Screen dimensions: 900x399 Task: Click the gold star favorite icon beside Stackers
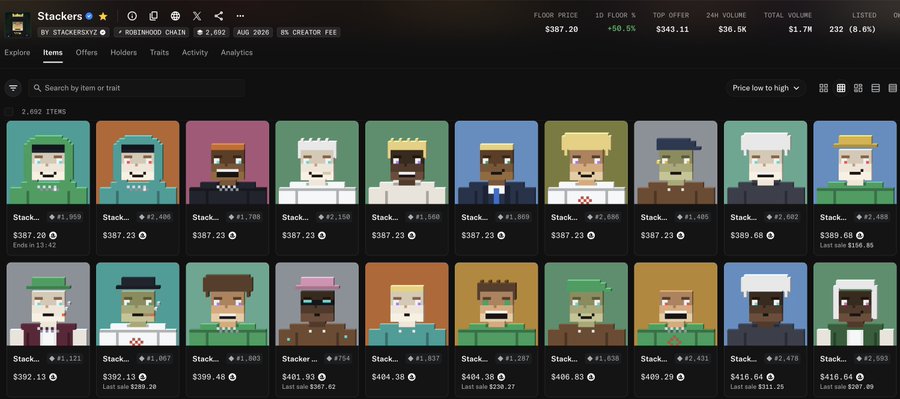pos(103,16)
